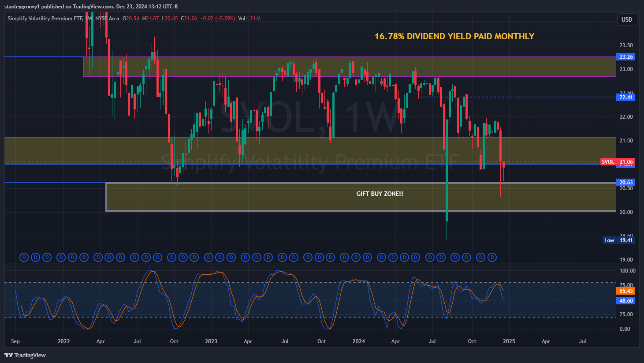Image resolution: width=644 pixels, height=363 pixels.
Task: Click the low value L20.65
Action: click(x=170, y=19)
